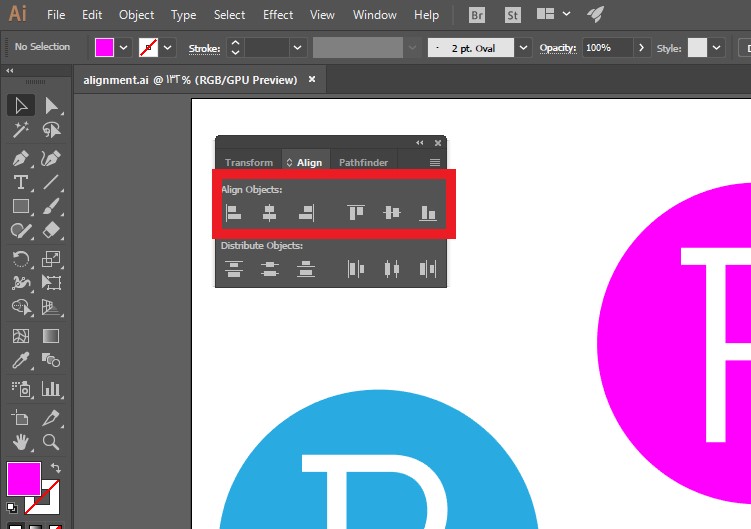Pick the Line Segment tool

tap(51, 182)
